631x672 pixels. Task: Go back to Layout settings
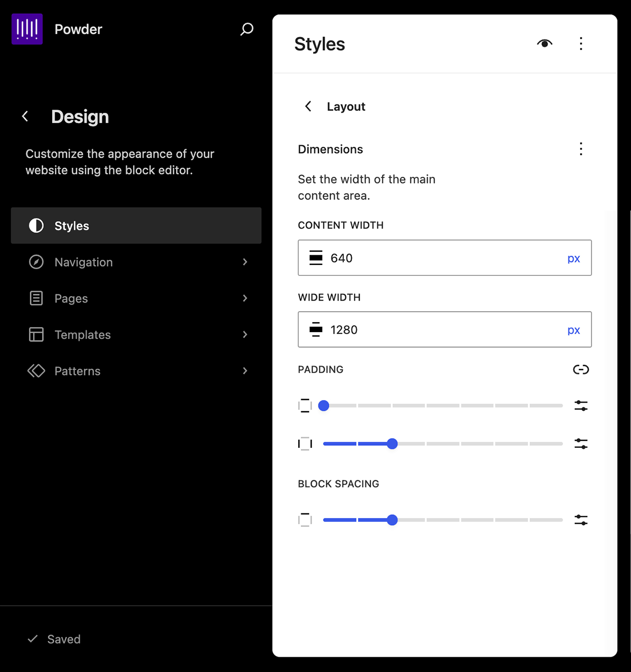click(x=308, y=106)
